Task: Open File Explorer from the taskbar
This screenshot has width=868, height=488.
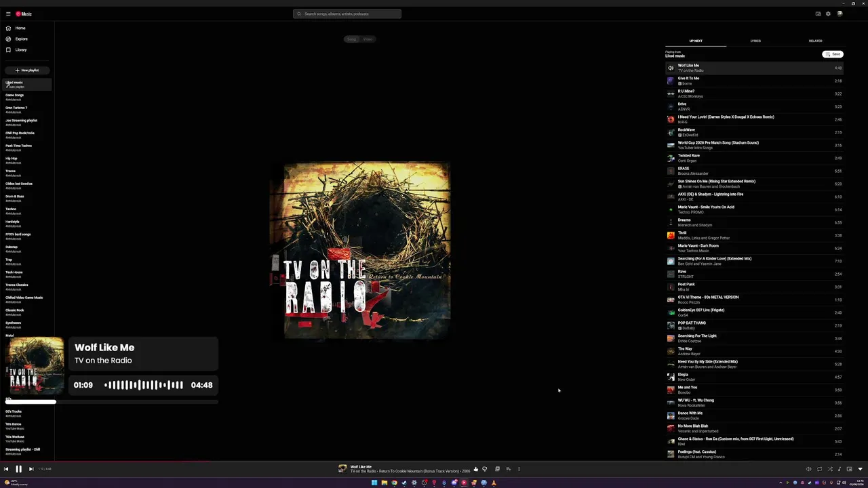Action: 384,483
